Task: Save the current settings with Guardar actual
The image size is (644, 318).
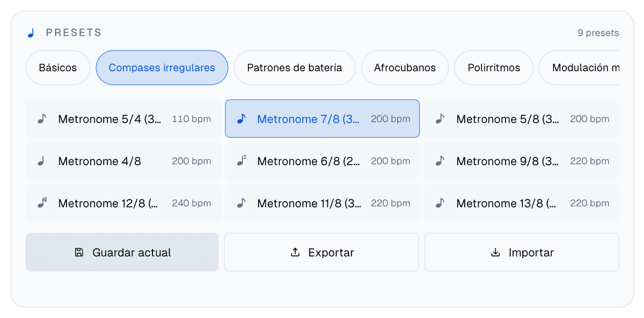Action: 122,252
